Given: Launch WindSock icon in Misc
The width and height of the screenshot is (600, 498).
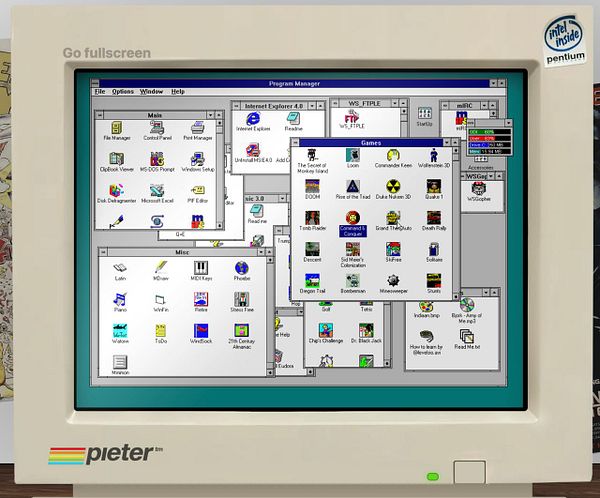Looking at the screenshot, I should pos(201,331).
